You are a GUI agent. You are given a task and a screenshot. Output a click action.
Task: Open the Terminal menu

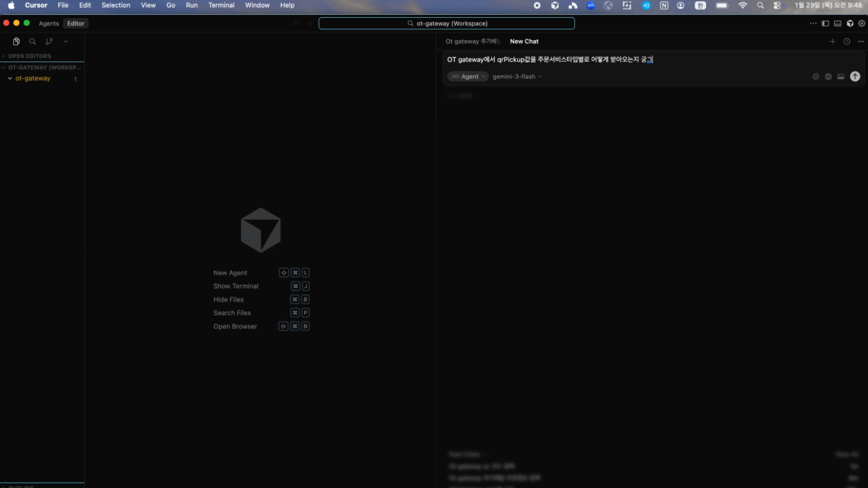tap(221, 5)
